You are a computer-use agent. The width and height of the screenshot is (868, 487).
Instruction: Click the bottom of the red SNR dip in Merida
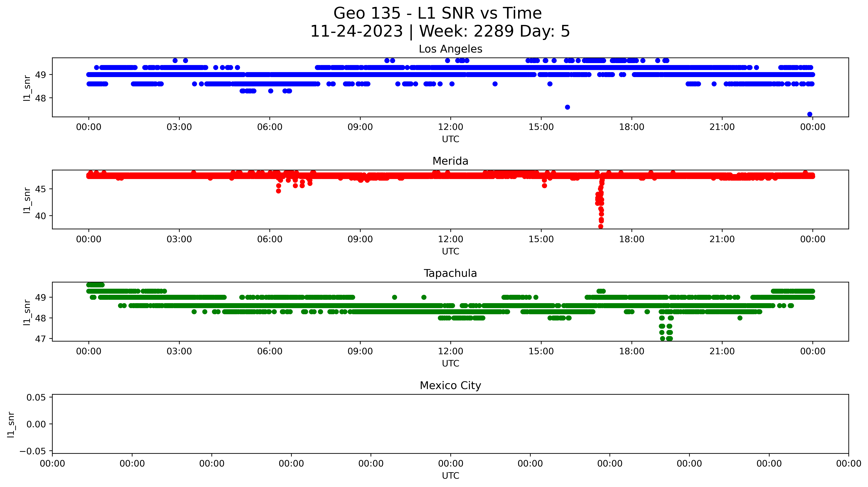(601, 226)
